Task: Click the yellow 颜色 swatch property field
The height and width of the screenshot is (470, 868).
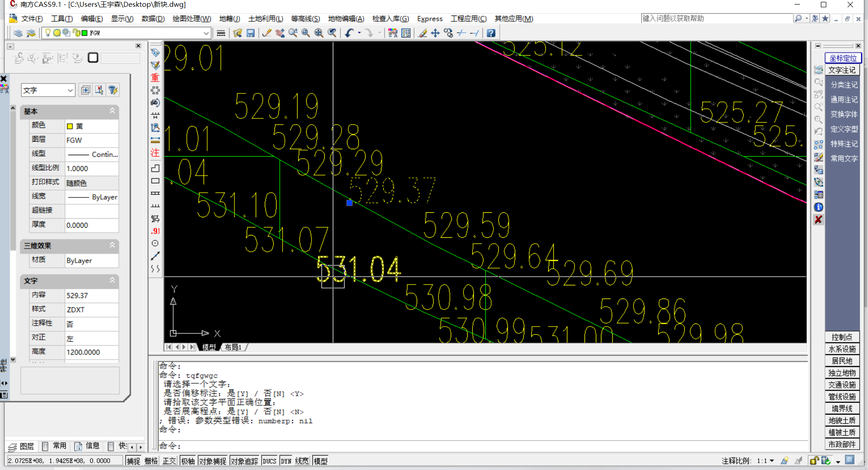Action: click(x=92, y=126)
